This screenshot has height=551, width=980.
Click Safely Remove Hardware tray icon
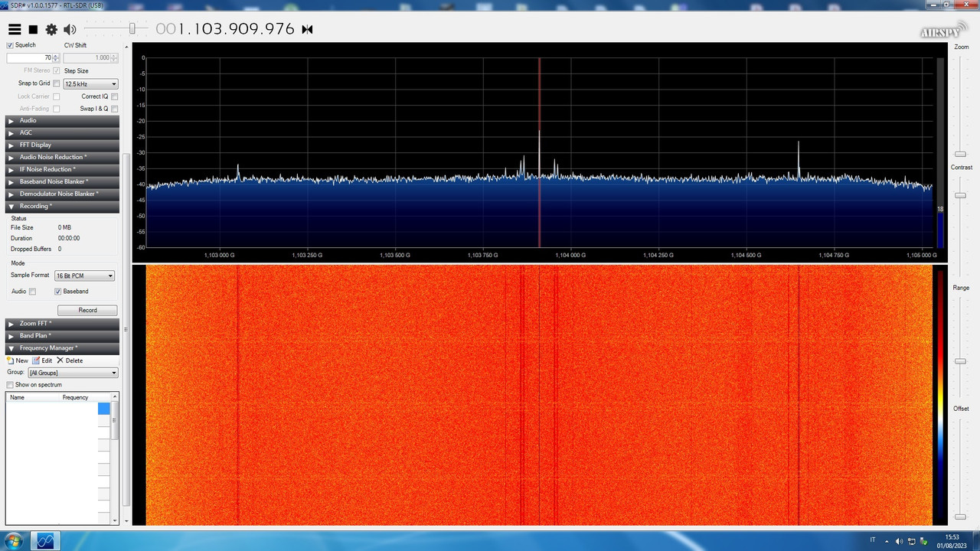click(923, 541)
